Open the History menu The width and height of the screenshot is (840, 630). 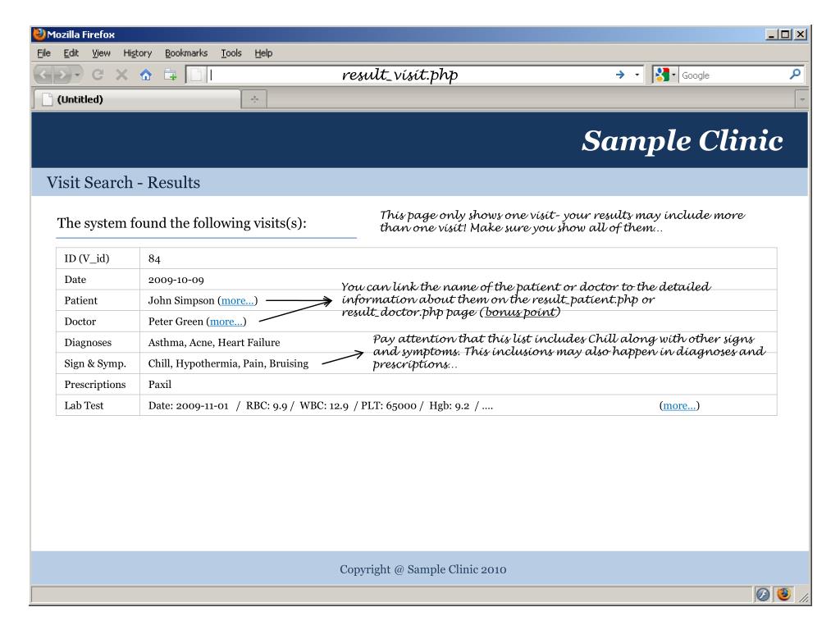138,53
